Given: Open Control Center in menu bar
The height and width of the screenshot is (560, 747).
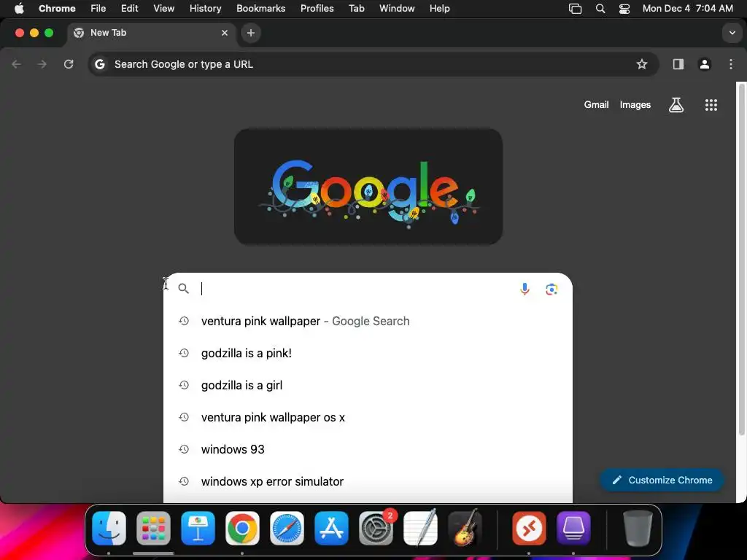Looking at the screenshot, I should coord(624,8).
